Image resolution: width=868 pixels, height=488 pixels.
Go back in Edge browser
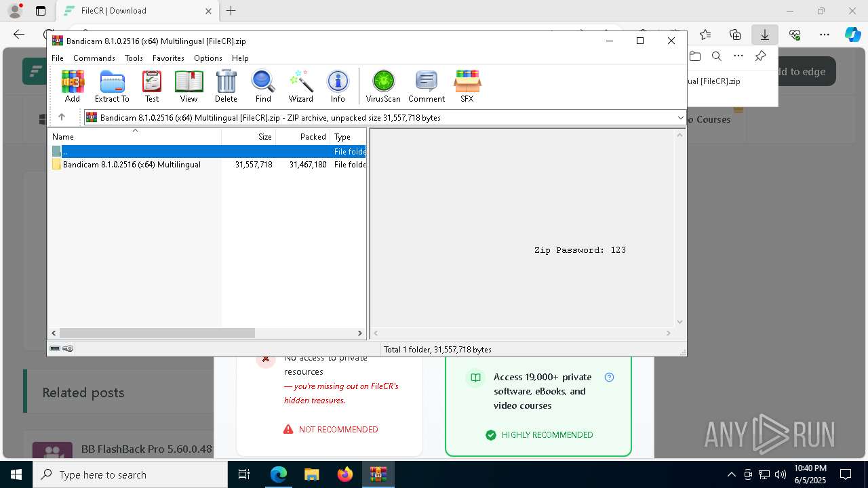[19, 35]
